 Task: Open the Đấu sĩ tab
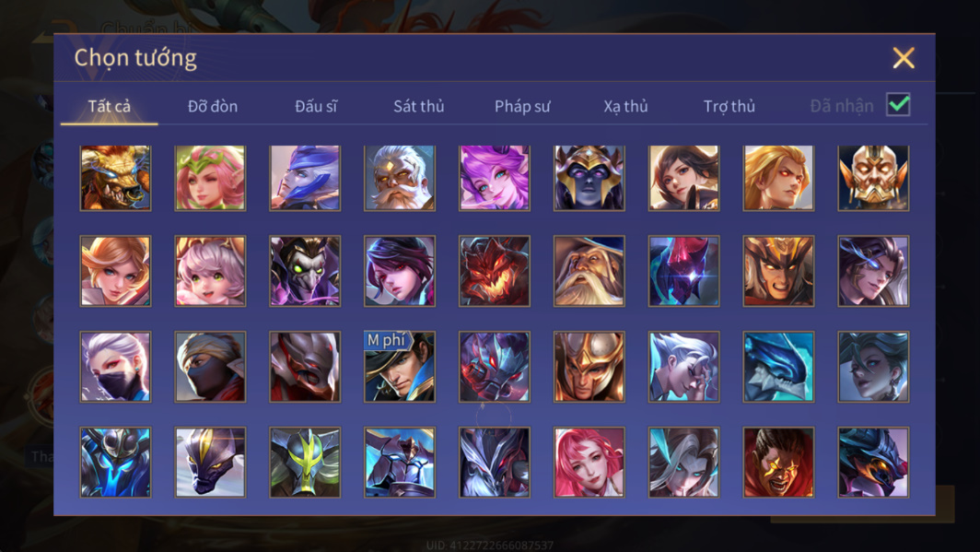click(x=316, y=106)
